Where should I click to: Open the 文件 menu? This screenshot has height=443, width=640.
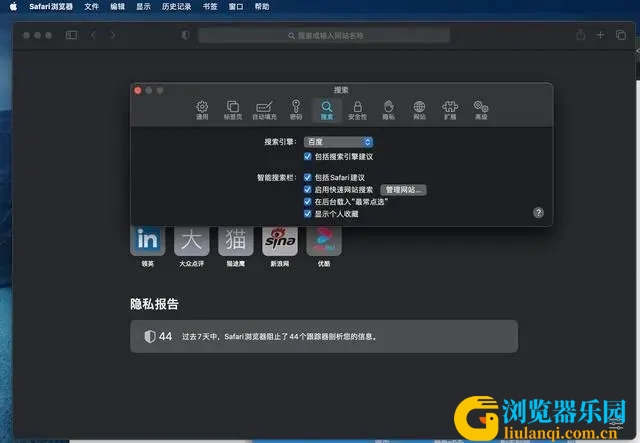click(91, 7)
